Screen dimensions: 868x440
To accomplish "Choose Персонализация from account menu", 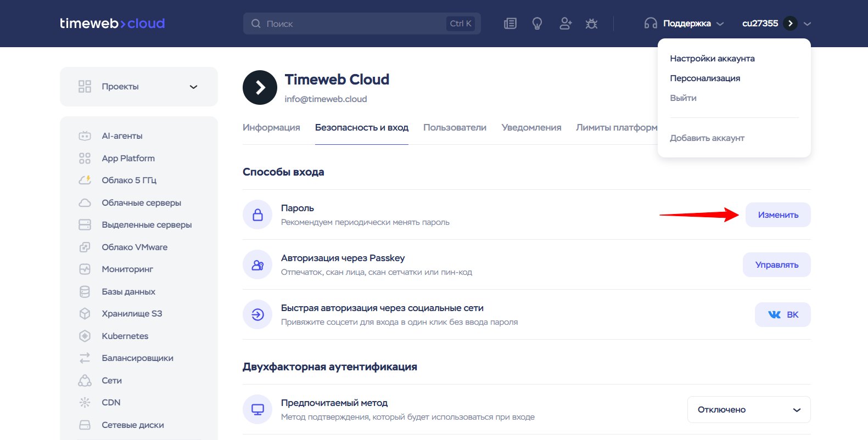I will [x=705, y=78].
